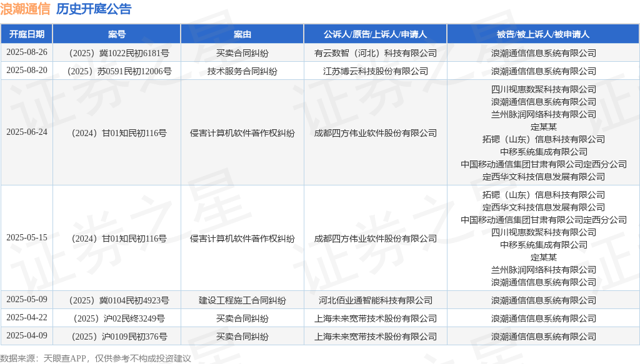Click 买卖合同纠纷 in the 2025-04-22 row
The width and height of the screenshot is (640, 364).
point(242,318)
